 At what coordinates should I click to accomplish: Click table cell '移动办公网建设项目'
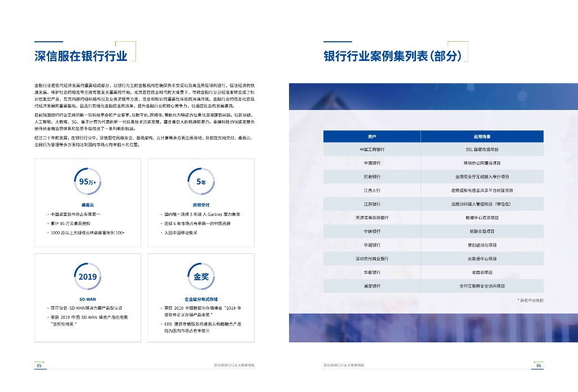482,163
